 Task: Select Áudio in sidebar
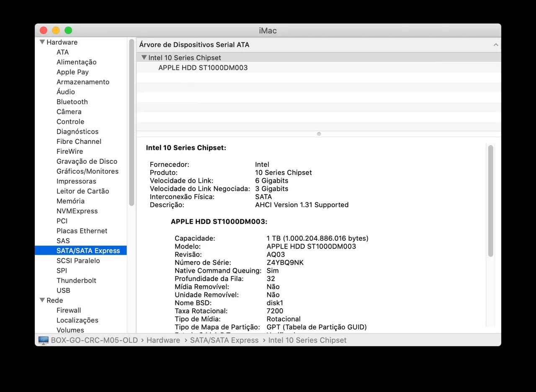[66, 92]
